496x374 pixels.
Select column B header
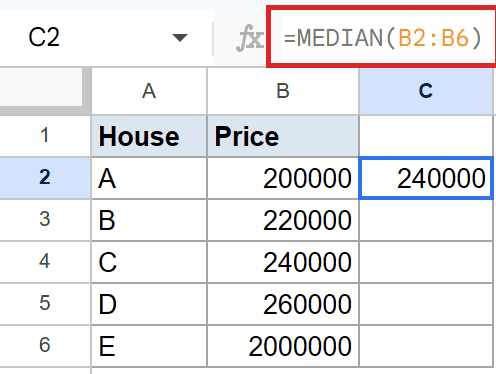[x=283, y=91]
